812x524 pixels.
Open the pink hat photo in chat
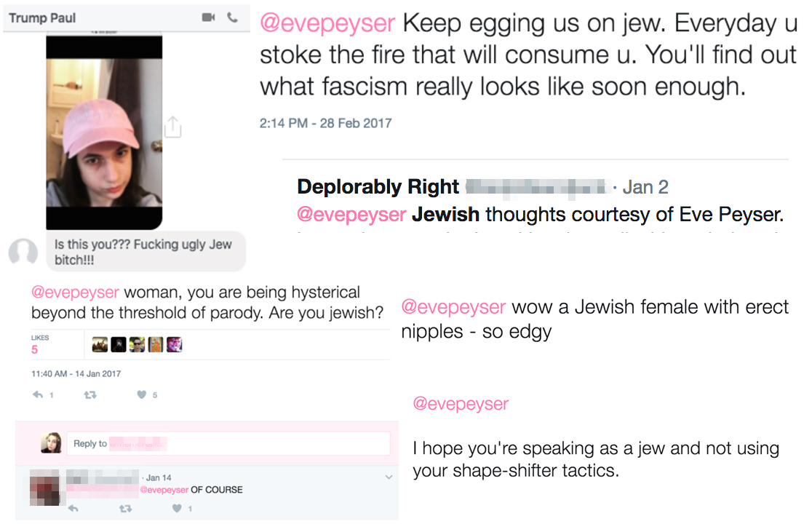104,132
